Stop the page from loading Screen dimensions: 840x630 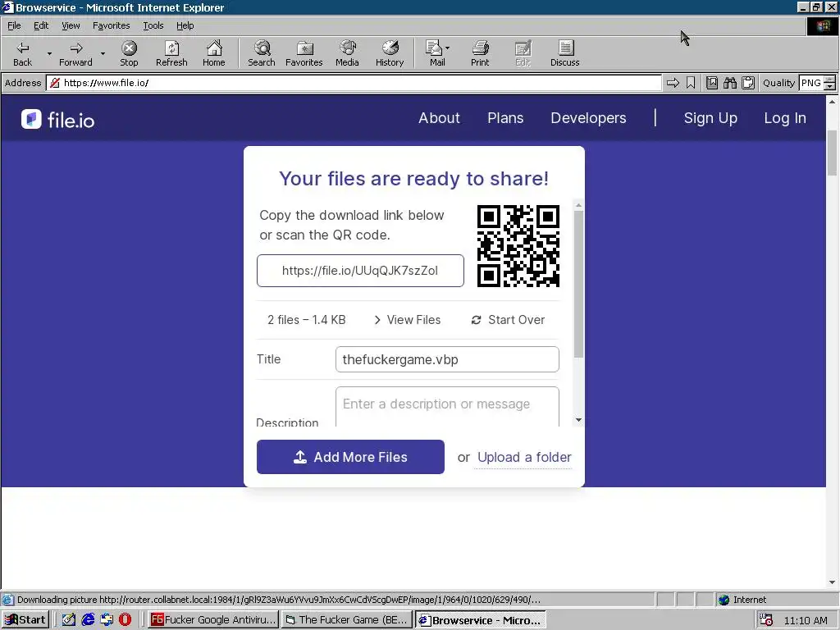tap(129, 53)
